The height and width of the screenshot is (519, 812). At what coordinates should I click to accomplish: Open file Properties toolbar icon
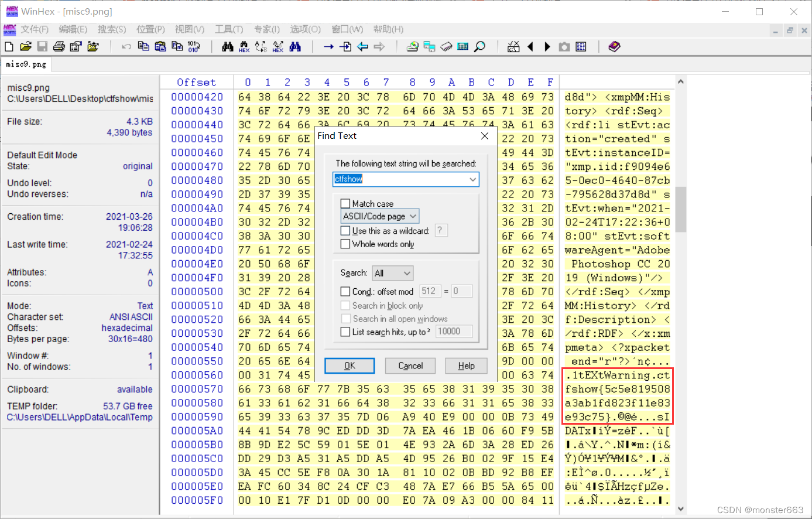coord(76,46)
